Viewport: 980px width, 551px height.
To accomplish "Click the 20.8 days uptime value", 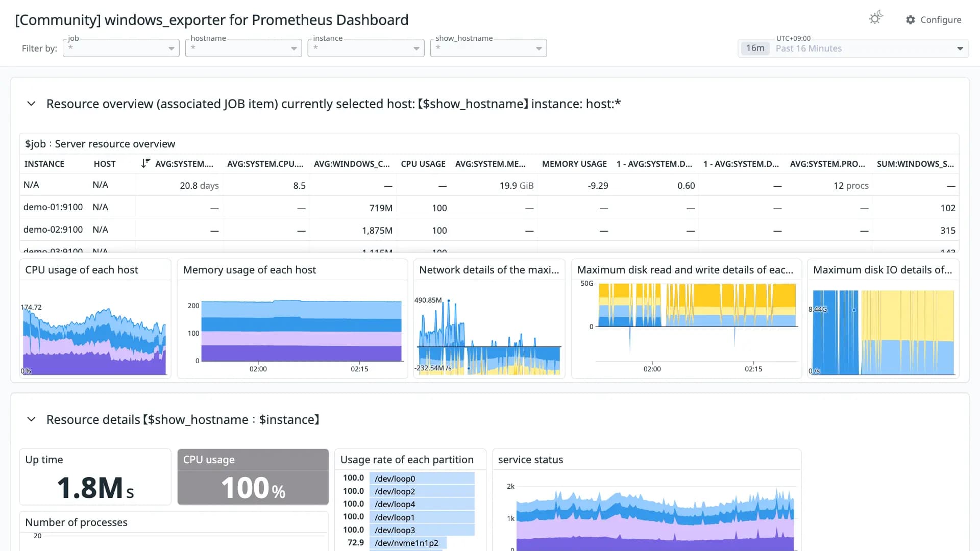I will (x=199, y=186).
